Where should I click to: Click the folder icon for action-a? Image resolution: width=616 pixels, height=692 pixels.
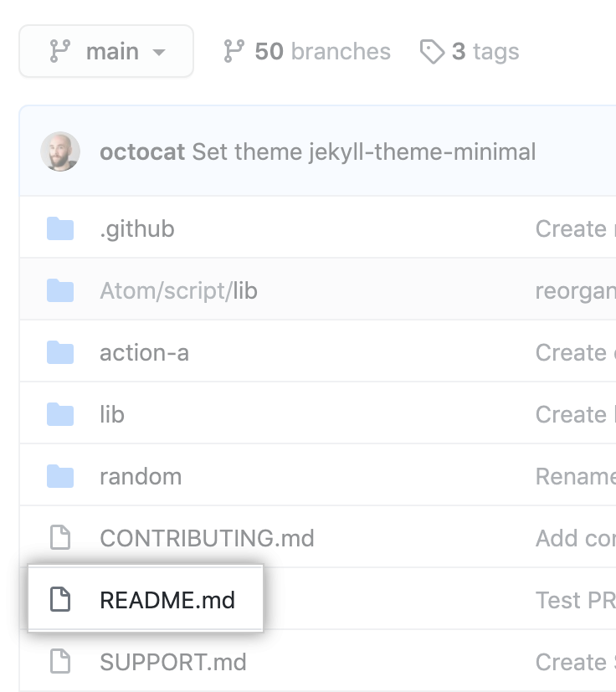(x=60, y=351)
